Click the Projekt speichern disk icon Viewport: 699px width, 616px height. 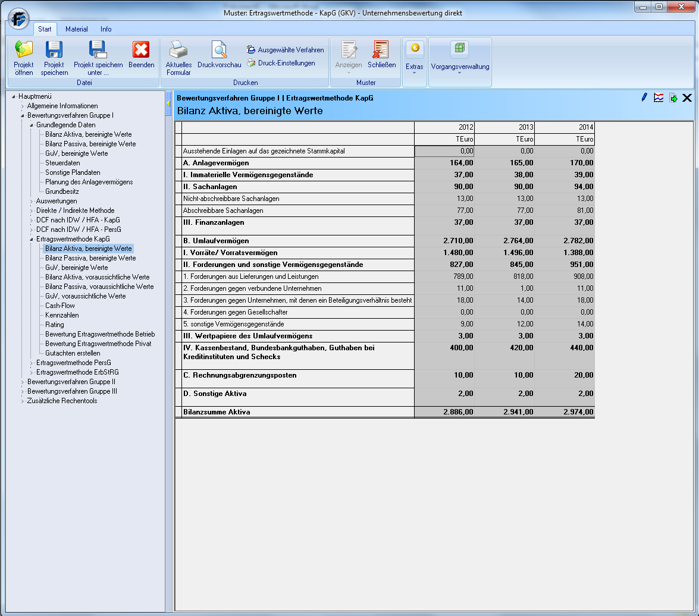click(54, 49)
